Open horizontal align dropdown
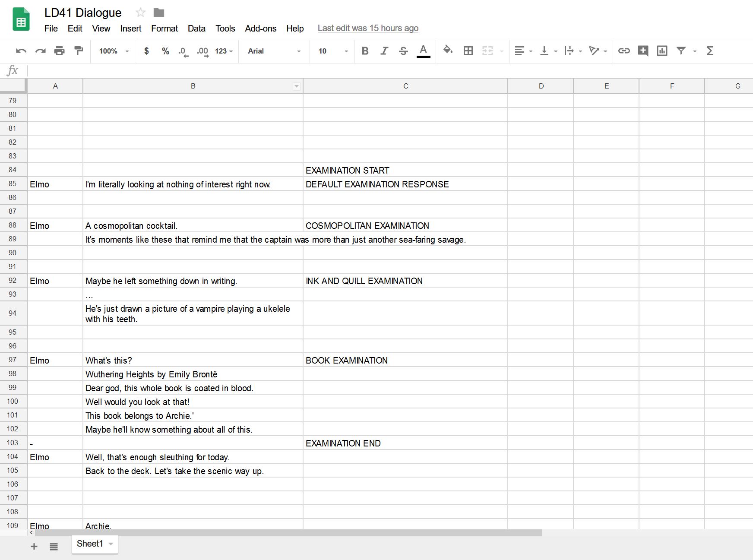Viewport: 753px width, 560px height. coord(524,51)
